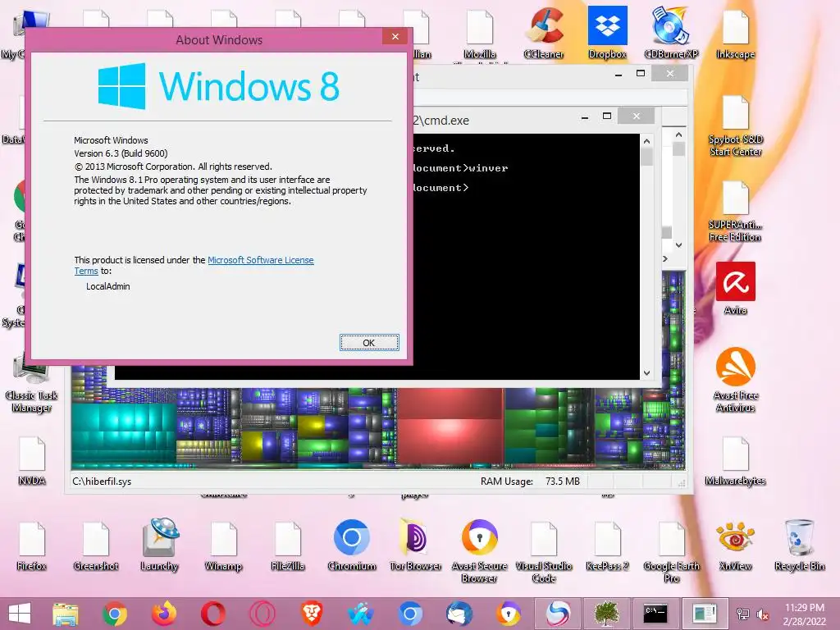Launch CDBurnerXP from the desktop
840x630 pixels.
[671, 33]
